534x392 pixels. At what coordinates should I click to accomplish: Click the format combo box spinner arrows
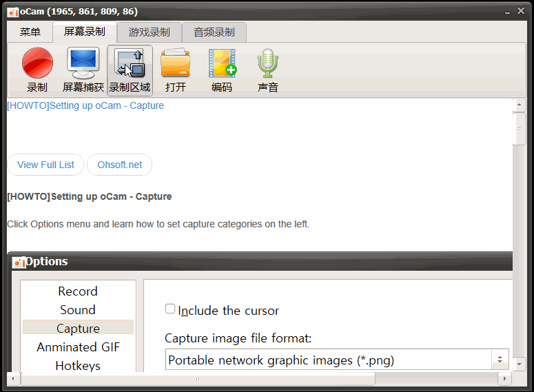coord(500,360)
